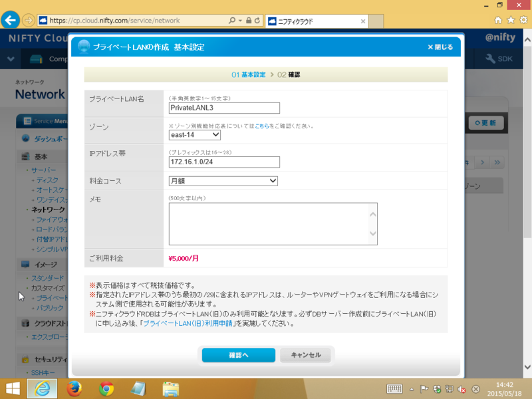This screenshot has height=399, width=532.
Task: Click the 更新 refresh button behind dialog
Action: click(486, 123)
